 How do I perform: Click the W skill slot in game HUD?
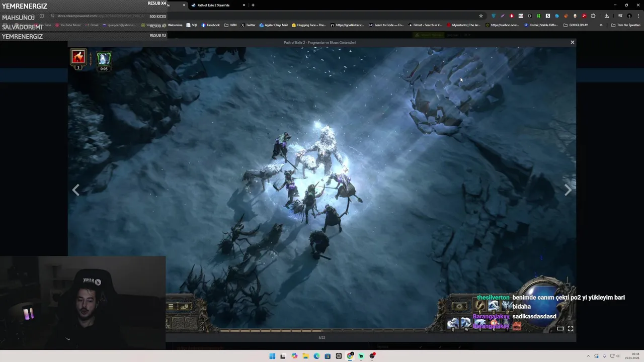click(466, 323)
